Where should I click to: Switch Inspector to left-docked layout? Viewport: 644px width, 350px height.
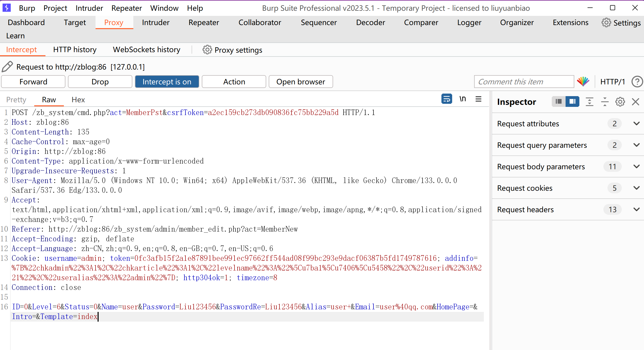coord(559,102)
